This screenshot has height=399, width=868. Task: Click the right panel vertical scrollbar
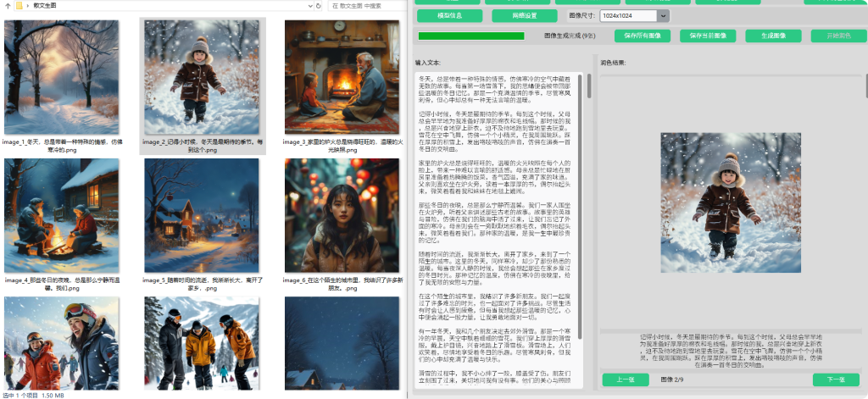[865, 87]
